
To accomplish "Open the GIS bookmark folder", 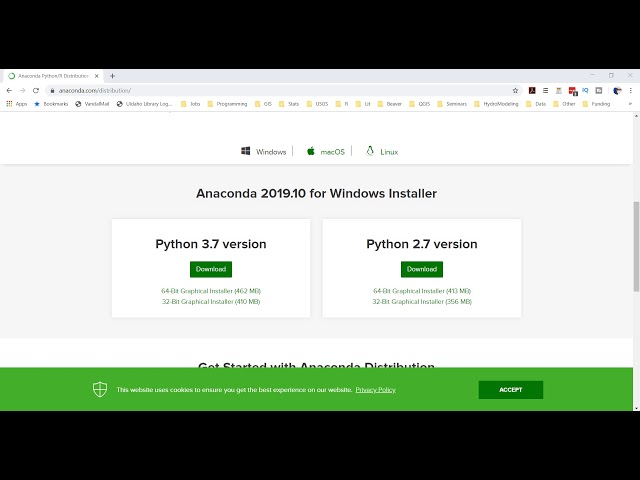I will click(263, 104).
